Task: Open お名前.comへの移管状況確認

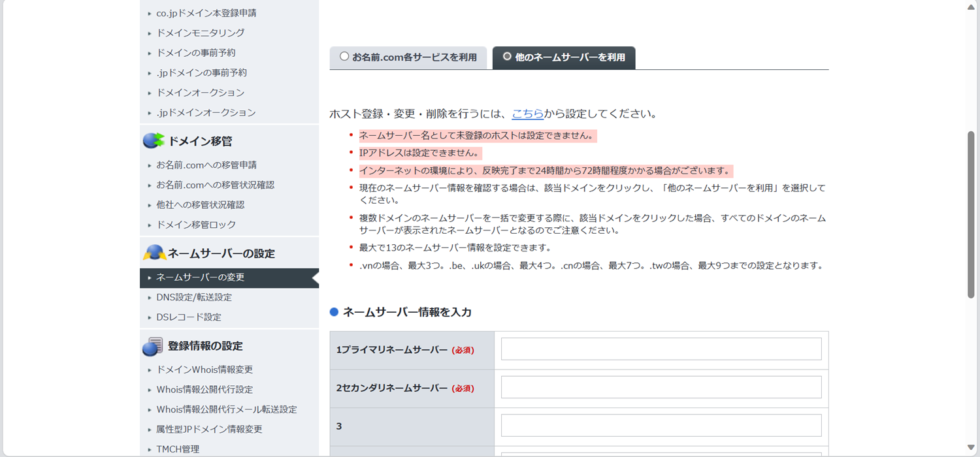Action: tap(216, 185)
